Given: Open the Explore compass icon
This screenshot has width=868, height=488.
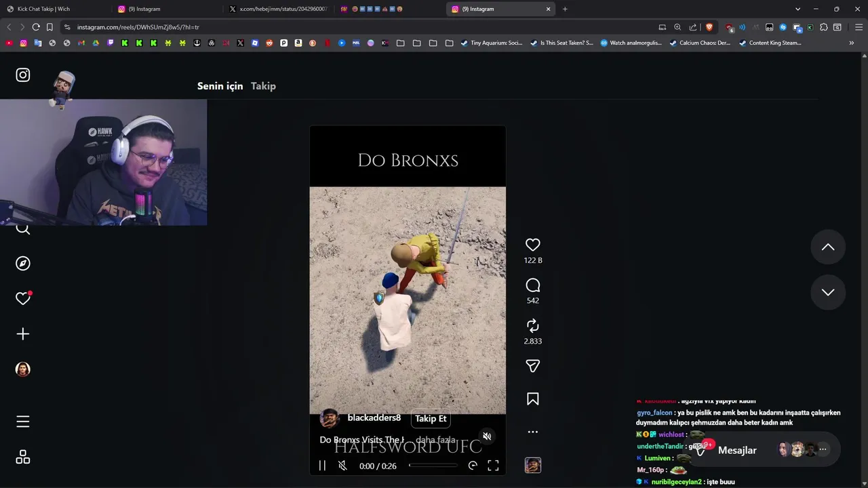Looking at the screenshot, I should point(23,263).
